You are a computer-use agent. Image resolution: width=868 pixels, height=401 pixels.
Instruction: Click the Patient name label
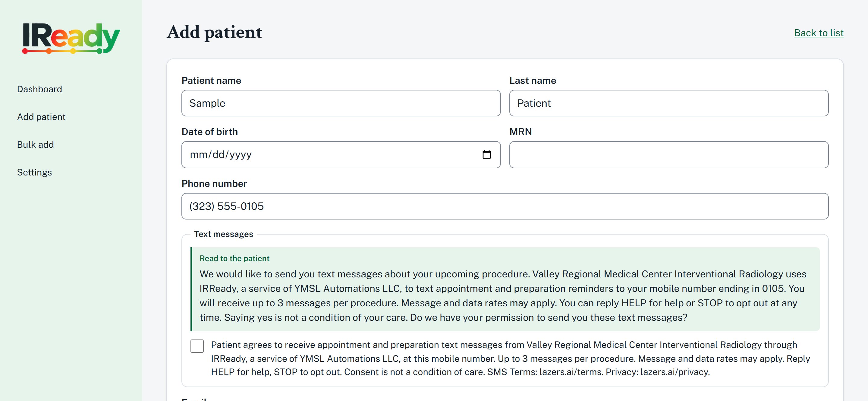coord(211,81)
